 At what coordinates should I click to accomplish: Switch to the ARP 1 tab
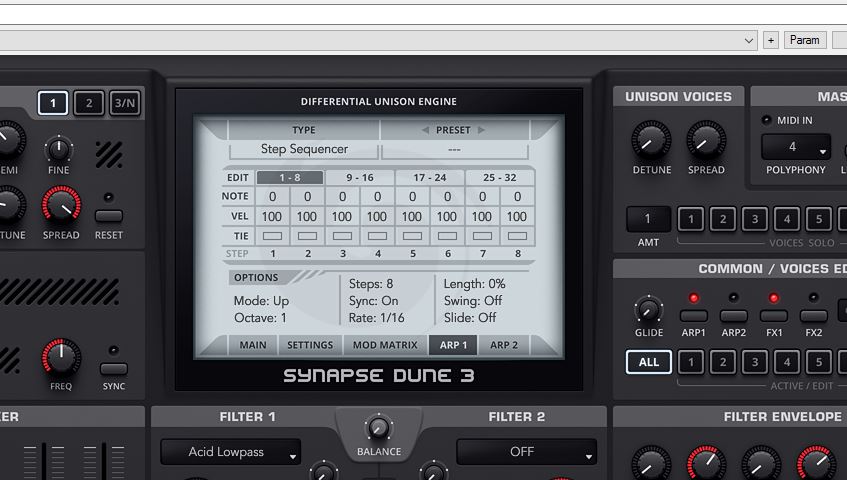tap(453, 345)
